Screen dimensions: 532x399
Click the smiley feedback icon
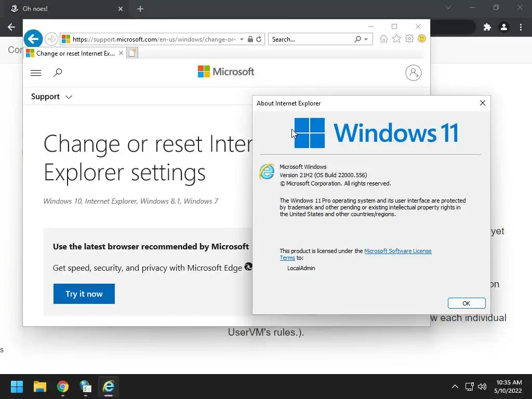tap(422, 38)
